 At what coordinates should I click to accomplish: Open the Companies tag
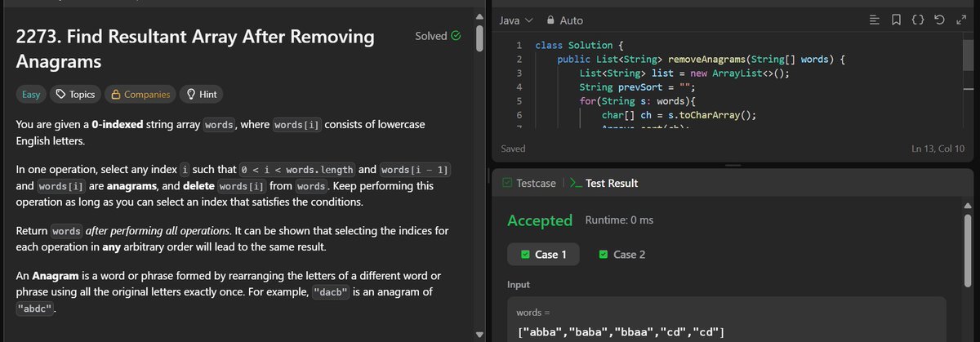(140, 94)
